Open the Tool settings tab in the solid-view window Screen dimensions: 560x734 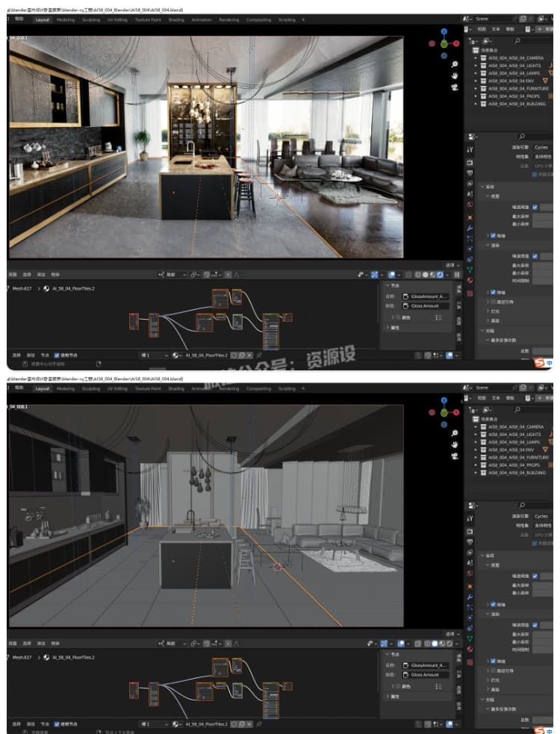pos(470,519)
